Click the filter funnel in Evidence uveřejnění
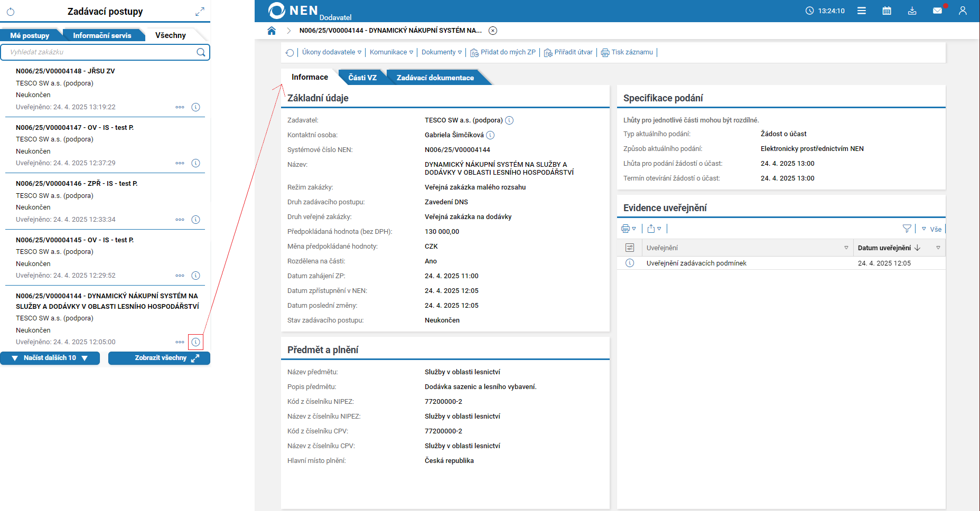Viewport: 980px width, 511px height. pos(907,229)
